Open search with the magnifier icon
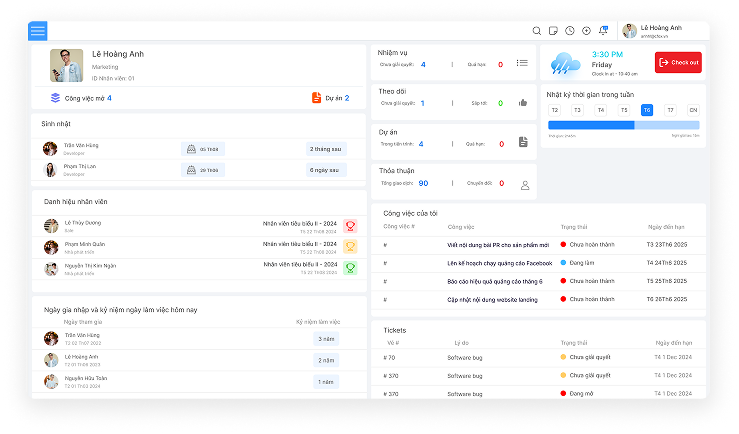 point(536,31)
